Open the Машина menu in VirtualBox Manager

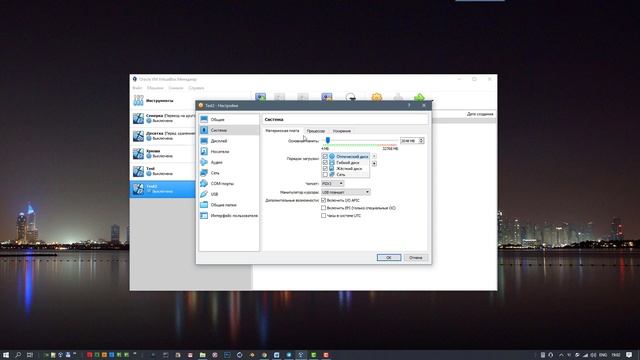[155, 88]
